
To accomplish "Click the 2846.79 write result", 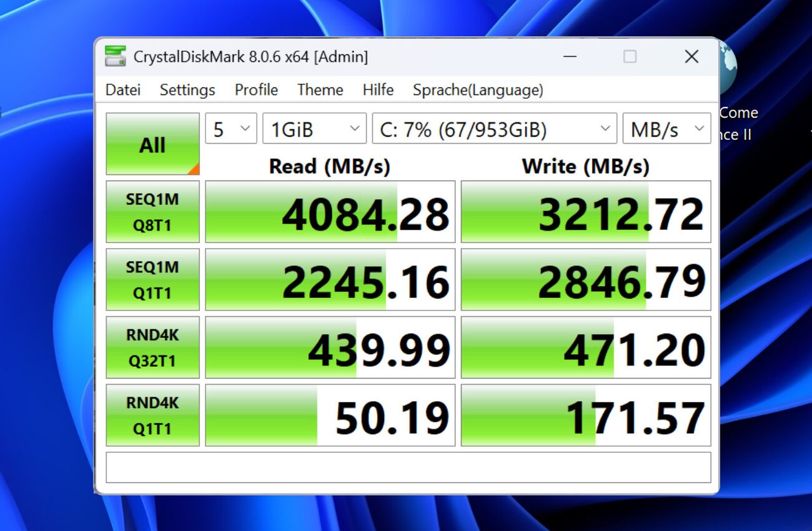I will (x=586, y=279).
